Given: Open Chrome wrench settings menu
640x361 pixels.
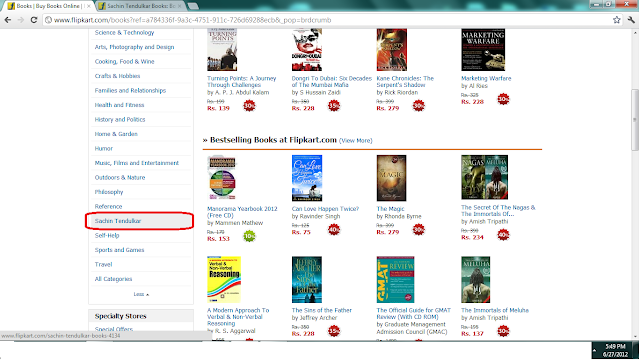Looking at the screenshot, I should coord(631,20).
